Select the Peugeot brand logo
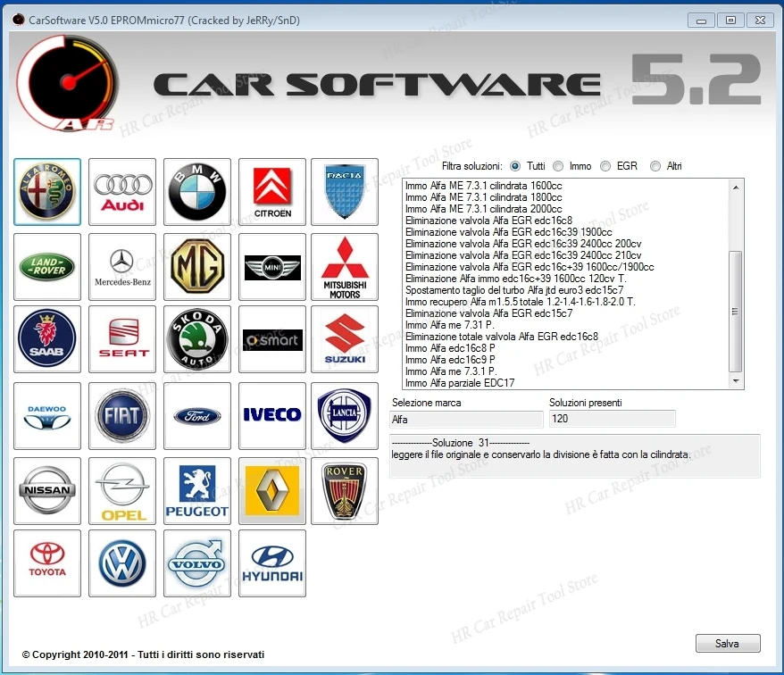Screen dimensions: 784x675 [x=196, y=489]
